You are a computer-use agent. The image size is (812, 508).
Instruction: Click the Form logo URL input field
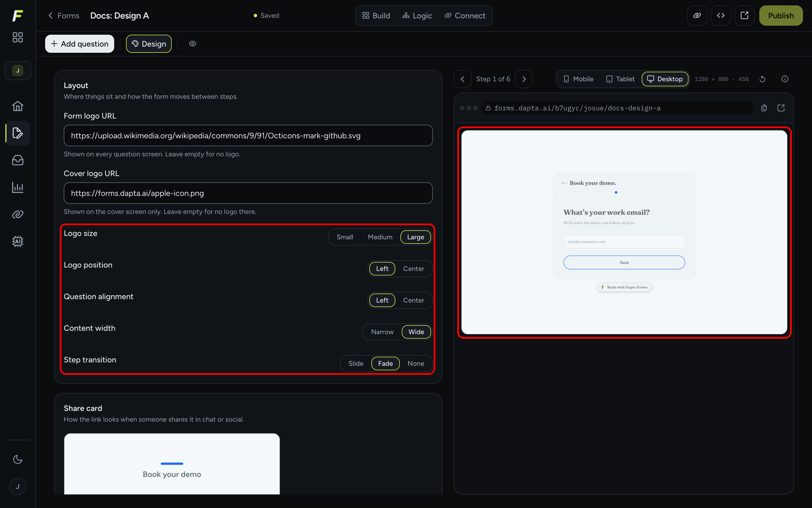pos(248,135)
